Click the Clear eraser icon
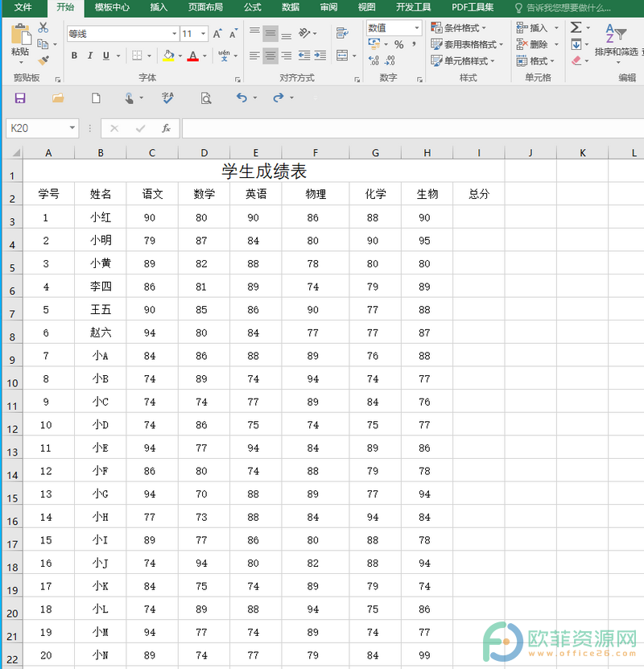Viewport: 644px width, 669px height. point(576,60)
